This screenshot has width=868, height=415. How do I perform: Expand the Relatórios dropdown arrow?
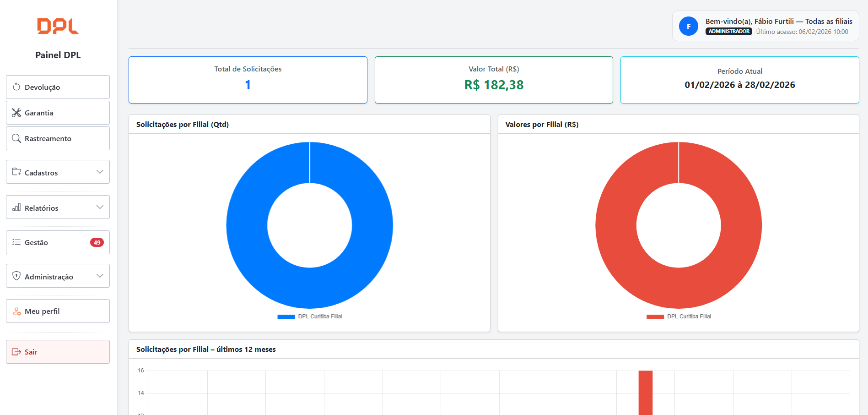click(100, 207)
